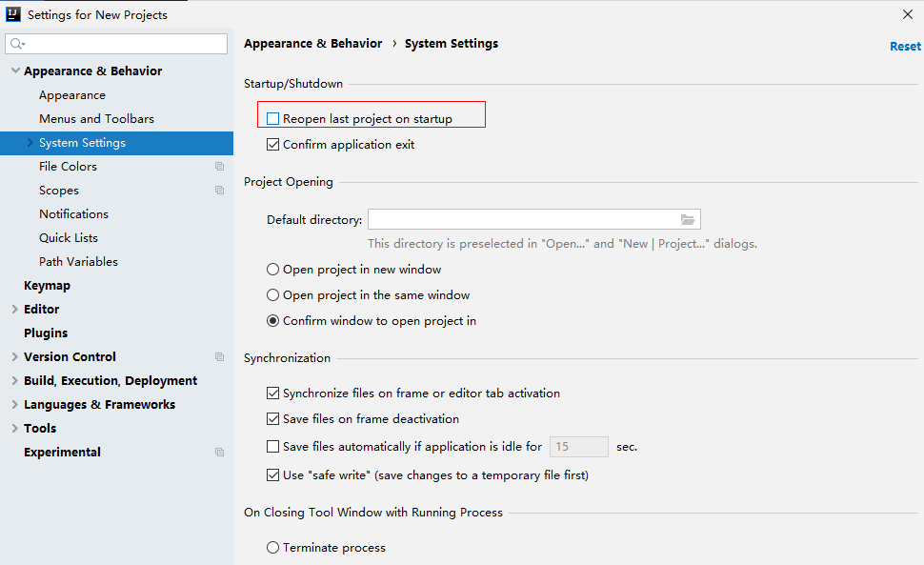Click the project-level icon beside Scopes
The width and height of the screenshot is (924, 565).
[220, 191]
